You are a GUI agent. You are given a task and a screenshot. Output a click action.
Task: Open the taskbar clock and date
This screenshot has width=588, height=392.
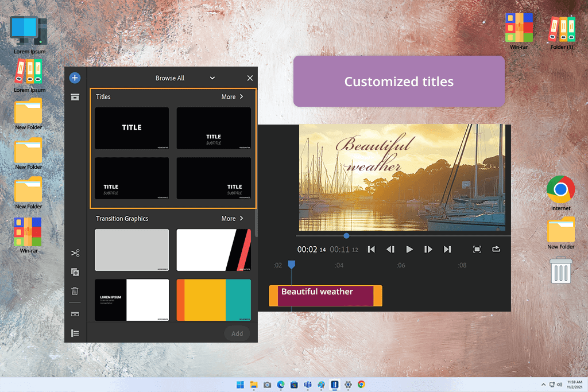574,385
